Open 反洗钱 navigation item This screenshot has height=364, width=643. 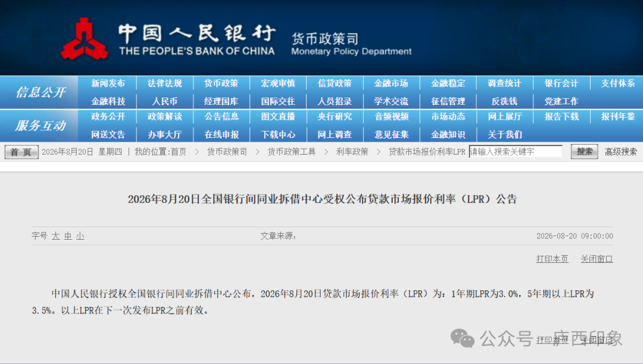pos(504,101)
